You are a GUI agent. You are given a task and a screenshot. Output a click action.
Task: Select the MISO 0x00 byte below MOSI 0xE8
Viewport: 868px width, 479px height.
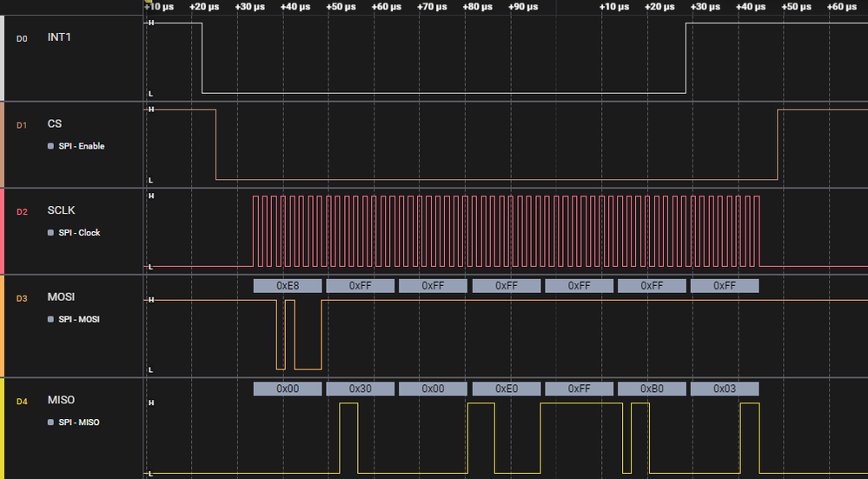[288, 389]
